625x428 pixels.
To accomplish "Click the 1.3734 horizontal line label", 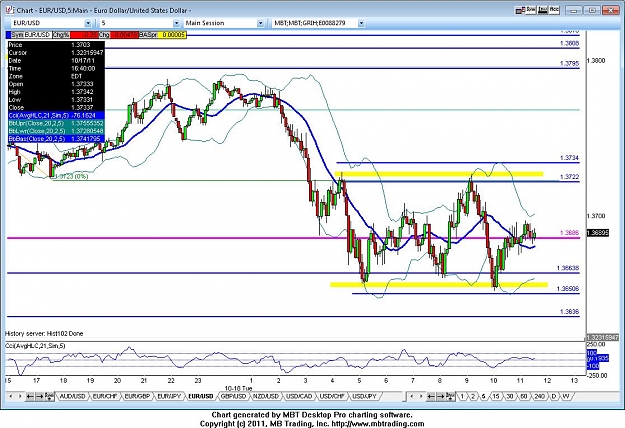I will [x=569, y=158].
